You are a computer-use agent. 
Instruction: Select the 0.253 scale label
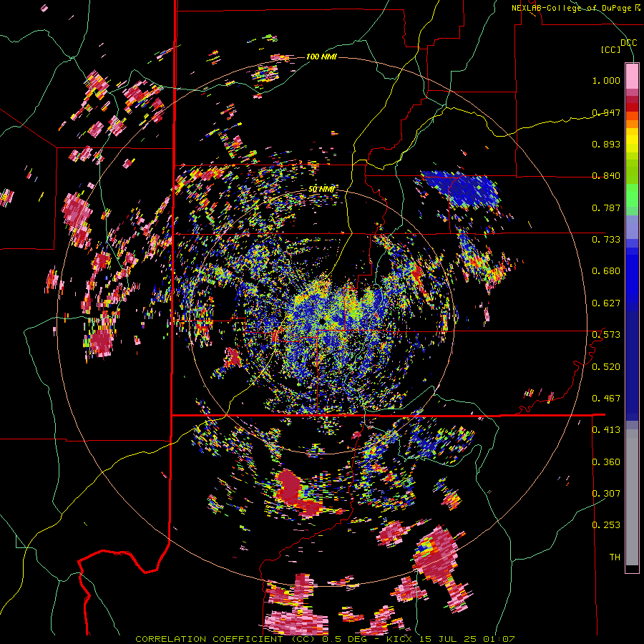[606, 525]
